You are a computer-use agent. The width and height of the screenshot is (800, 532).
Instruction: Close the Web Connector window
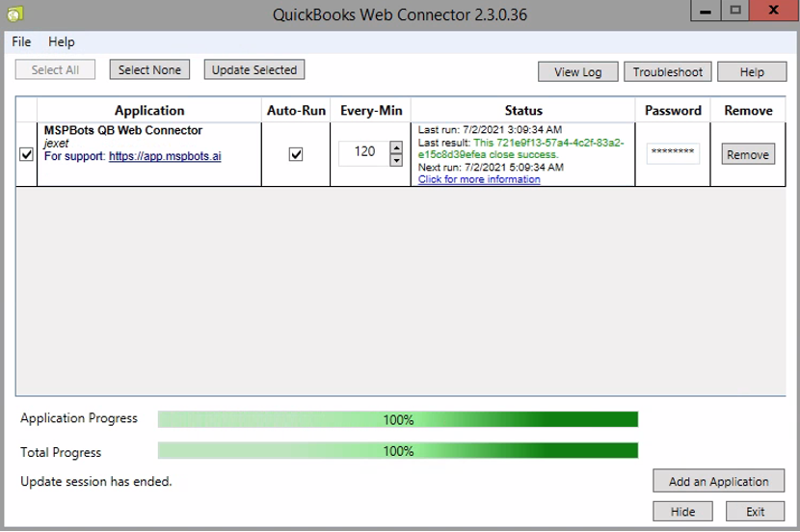773,11
